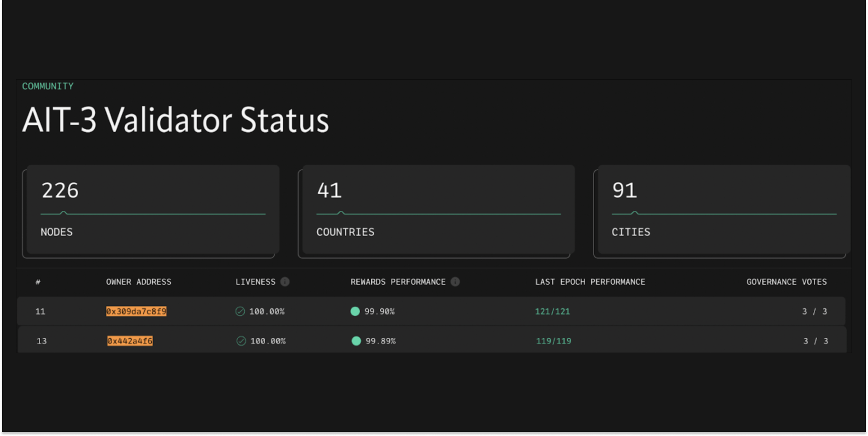This screenshot has height=436, width=868.
Task: Open owner address 0x442a4f6
Action: pyautogui.click(x=130, y=341)
